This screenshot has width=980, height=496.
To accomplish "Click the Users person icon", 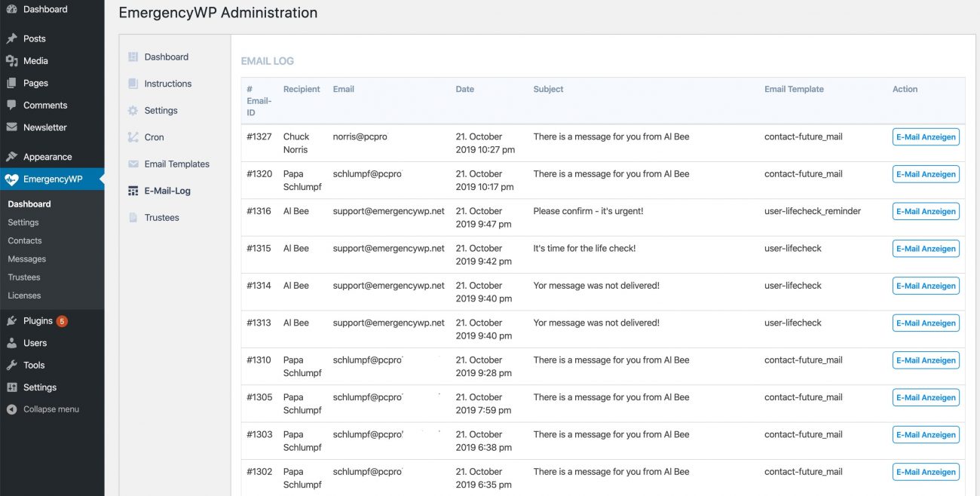I will 11,343.
